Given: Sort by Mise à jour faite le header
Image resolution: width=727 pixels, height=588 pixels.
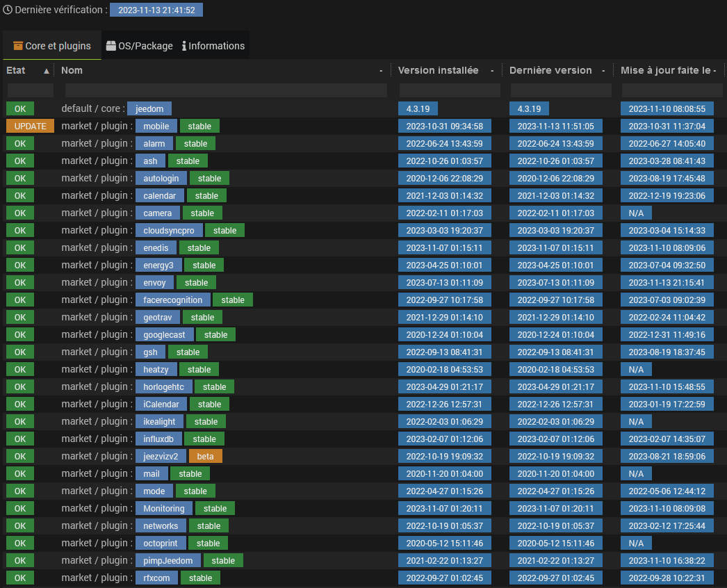Looking at the screenshot, I should tap(665, 70).
